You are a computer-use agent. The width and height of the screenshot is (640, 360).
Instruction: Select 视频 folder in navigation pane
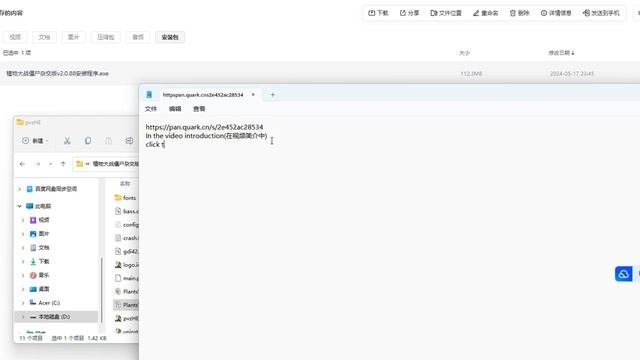click(40, 220)
